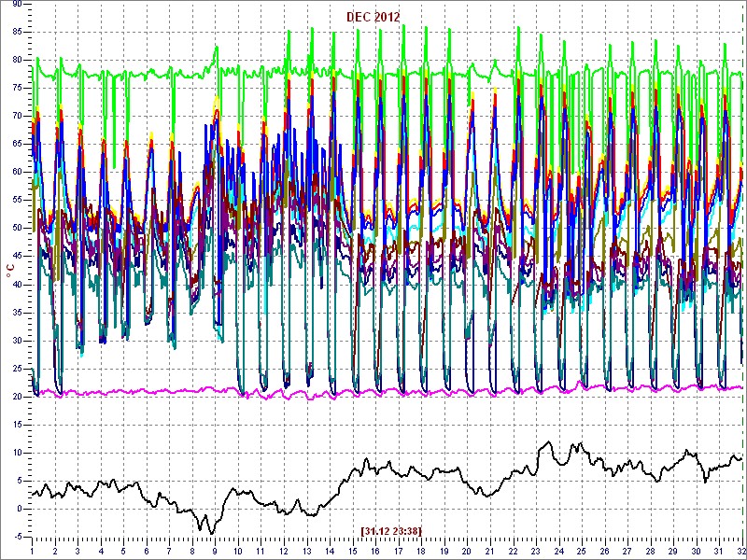Click the °C unit label on the y-axis
This screenshot has height=560, width=747.
(10, 271)
